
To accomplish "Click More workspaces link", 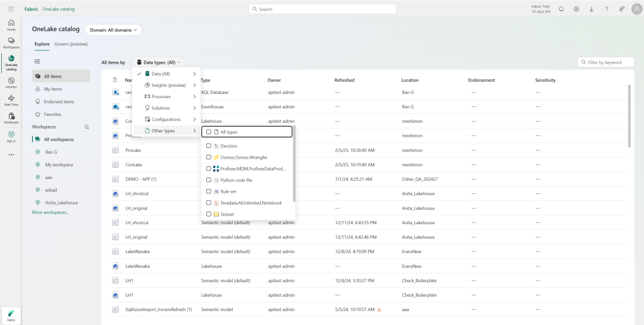I will (x=50, y=212).
